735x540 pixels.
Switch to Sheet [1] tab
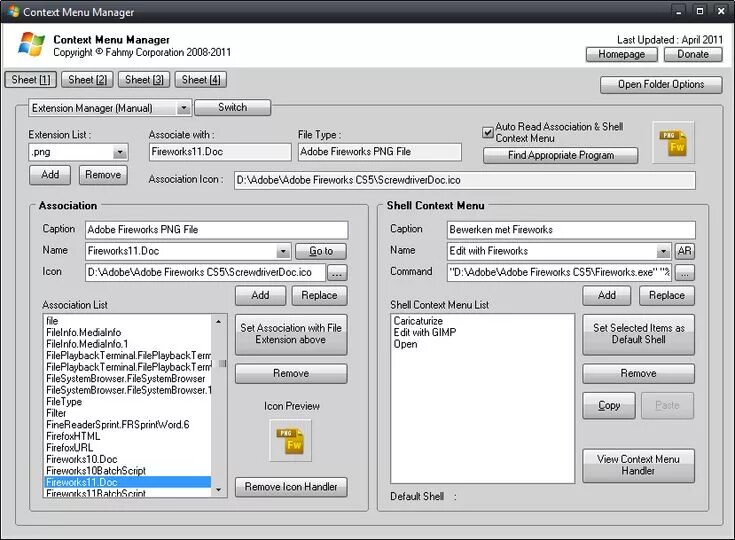pos(31,80)
